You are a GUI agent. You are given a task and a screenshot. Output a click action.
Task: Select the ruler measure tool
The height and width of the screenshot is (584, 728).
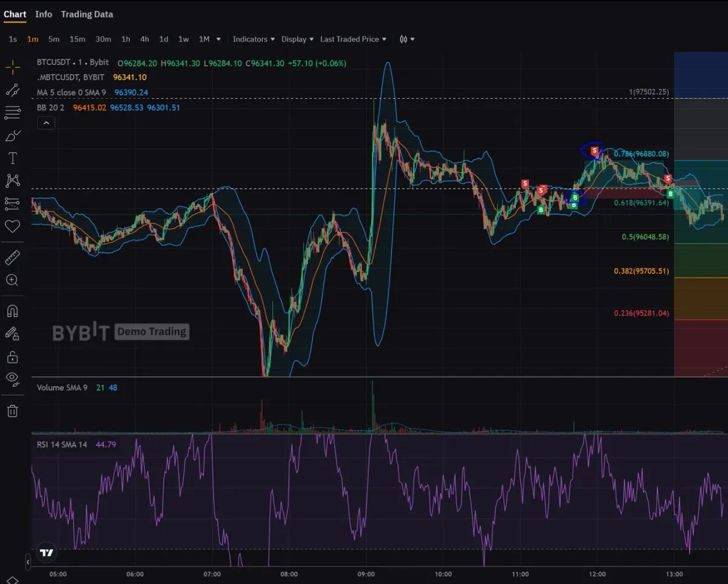coord(12,258)
